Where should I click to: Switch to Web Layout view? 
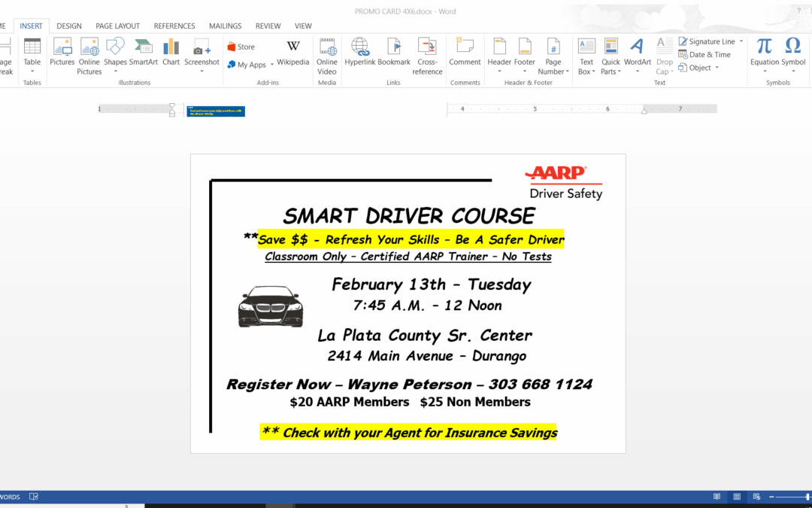(756, 497)
